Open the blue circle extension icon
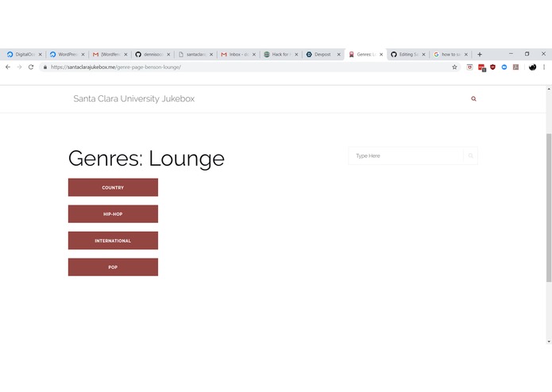 point(504,67)
